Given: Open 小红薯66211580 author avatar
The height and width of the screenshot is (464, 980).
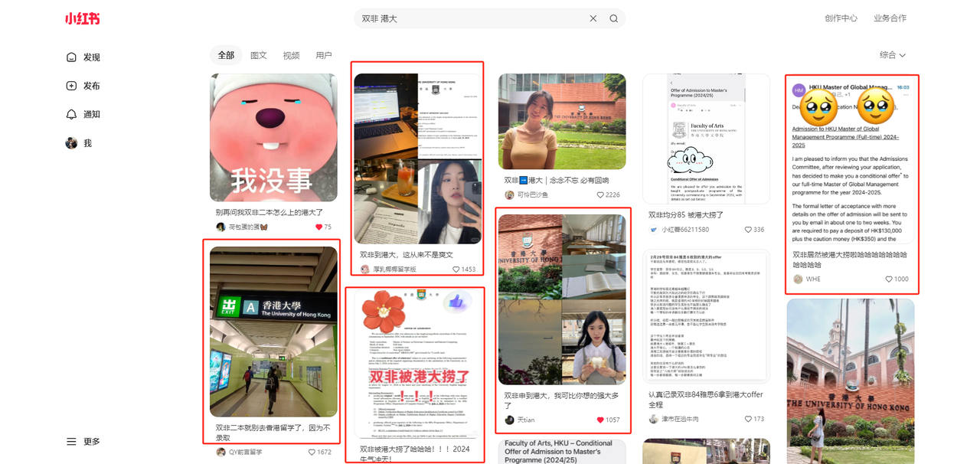Looking at the screenshot, I should click(x=654, y=229).
